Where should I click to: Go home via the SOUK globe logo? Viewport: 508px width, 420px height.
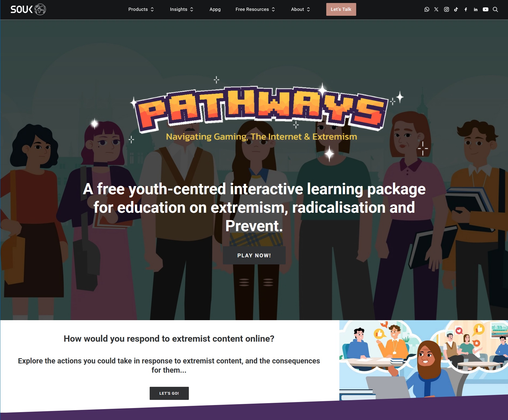28,10
